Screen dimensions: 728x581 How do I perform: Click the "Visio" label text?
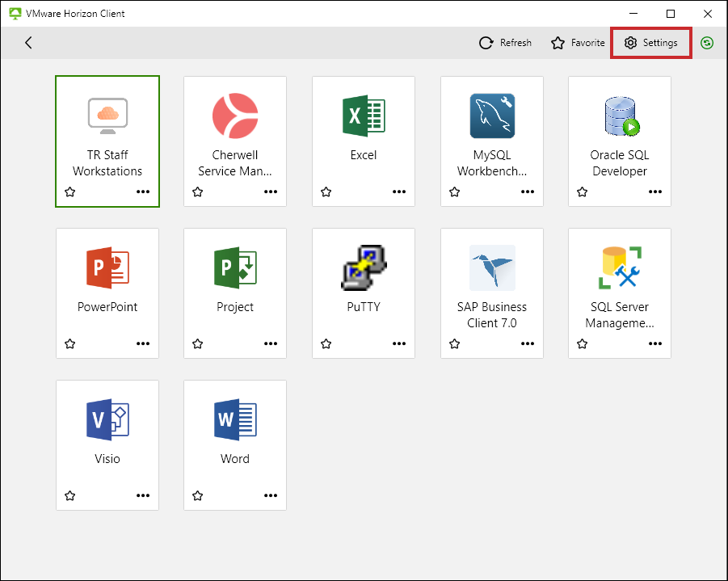pos(107,459)
